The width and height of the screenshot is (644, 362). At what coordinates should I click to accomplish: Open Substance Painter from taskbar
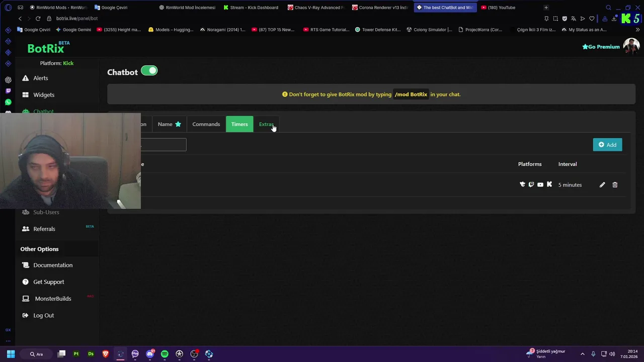click(x=76, y=354)
